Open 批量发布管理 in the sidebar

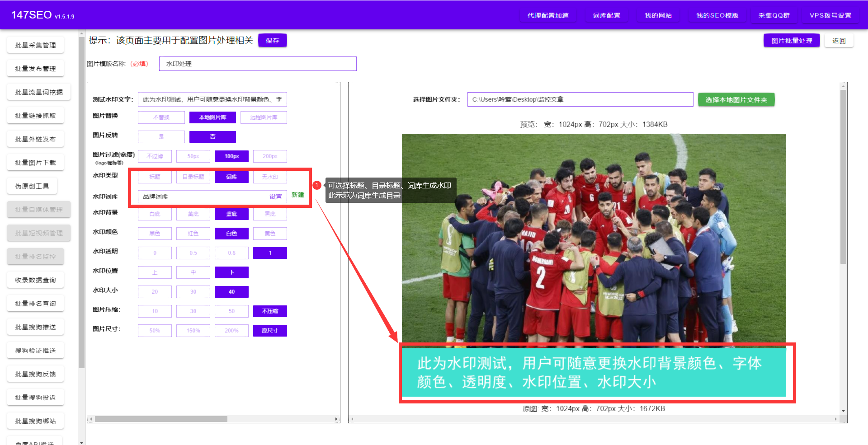point(35,69)
